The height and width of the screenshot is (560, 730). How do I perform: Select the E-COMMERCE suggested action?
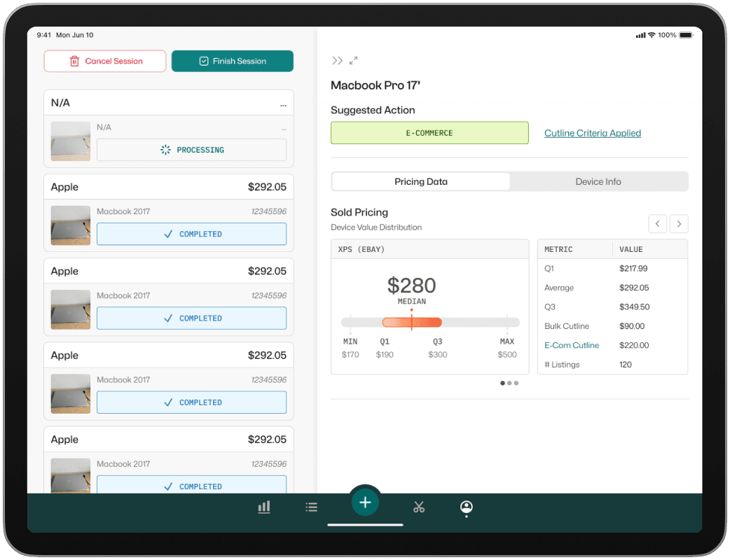click(x=429, y=133)
